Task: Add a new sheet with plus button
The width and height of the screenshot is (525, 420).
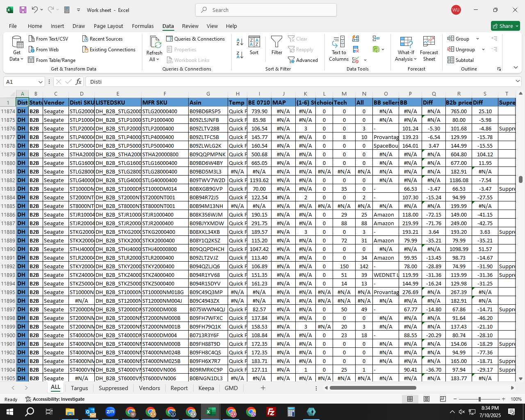Action: point(263,388)
